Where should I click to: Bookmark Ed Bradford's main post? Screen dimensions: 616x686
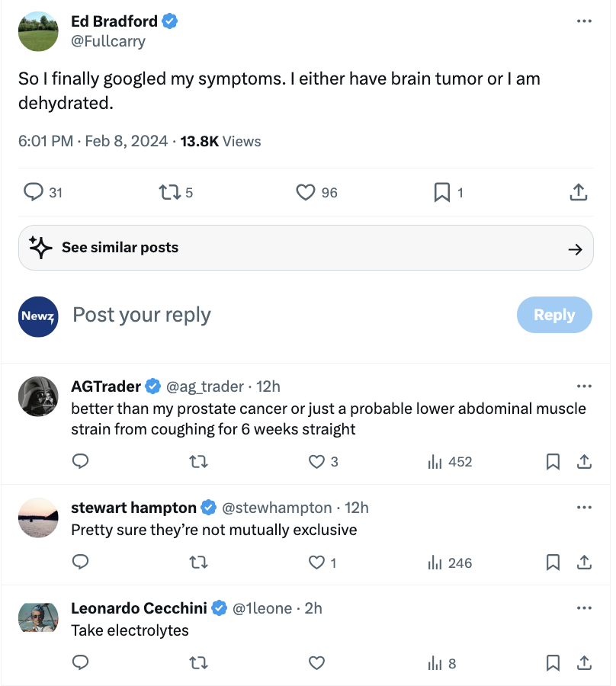(x=442, y=193)
